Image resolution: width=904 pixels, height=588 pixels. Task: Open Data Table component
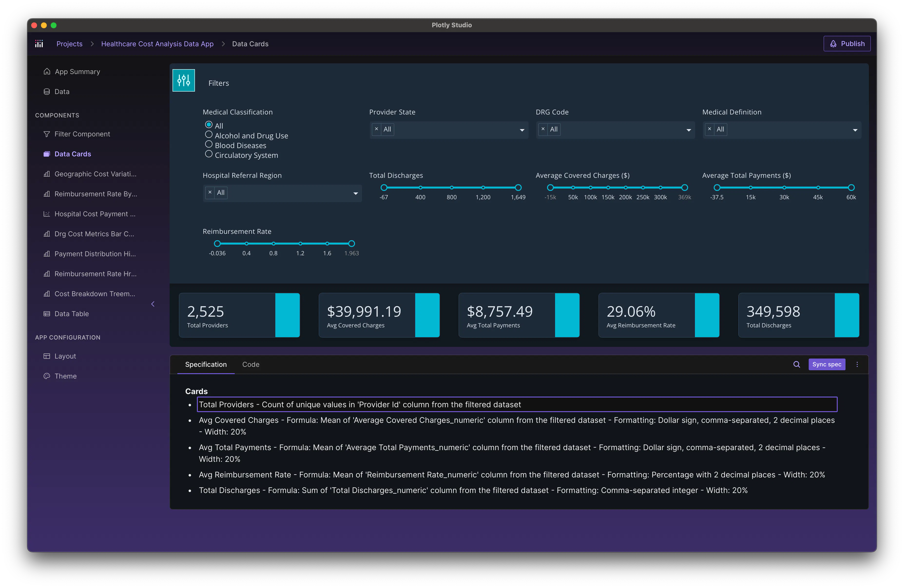pyautogui.click(x=66, y=313)
